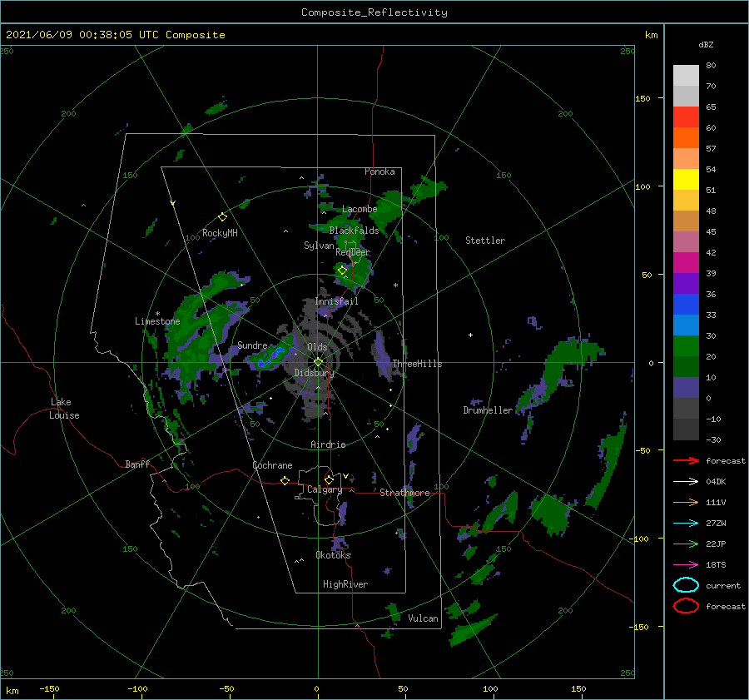Click the Stettler city label
The height and width of the screenshot is (700, 749).
click(x=485, y=241)
